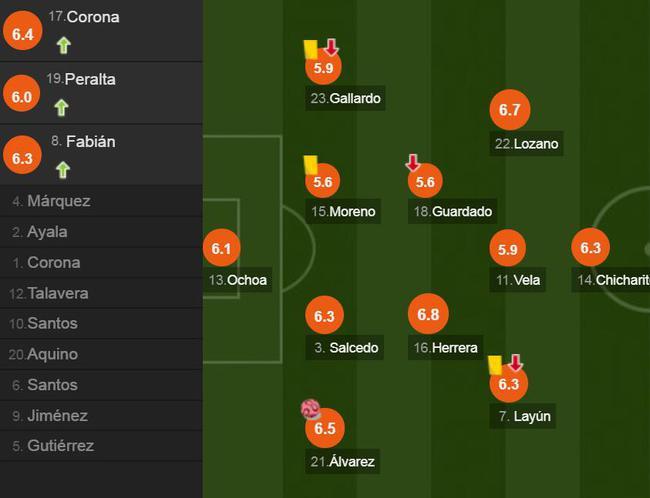Click the pink icon on Álvarez's rating

pyautogui.click(x=310, y=409)
